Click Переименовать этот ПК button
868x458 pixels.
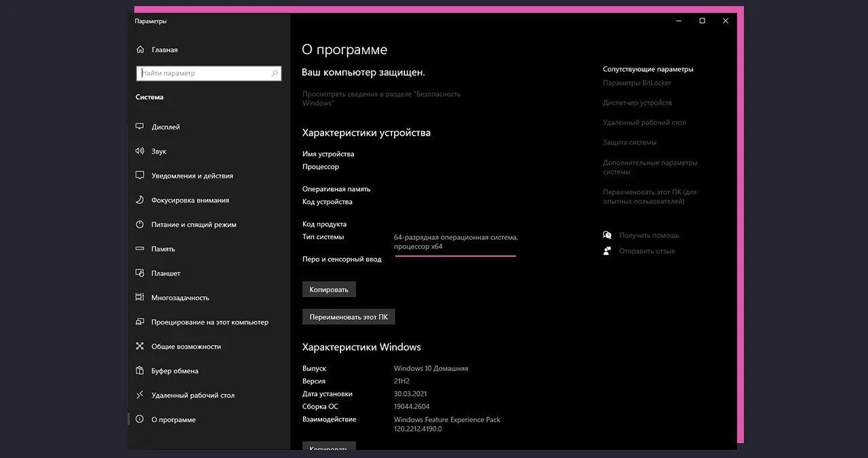(x=349, y=316)
